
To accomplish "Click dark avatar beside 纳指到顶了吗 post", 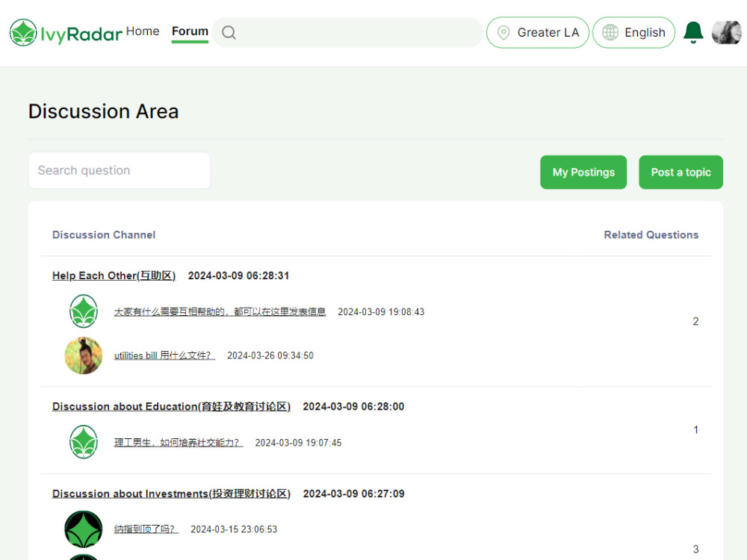I will coord(84,529).
